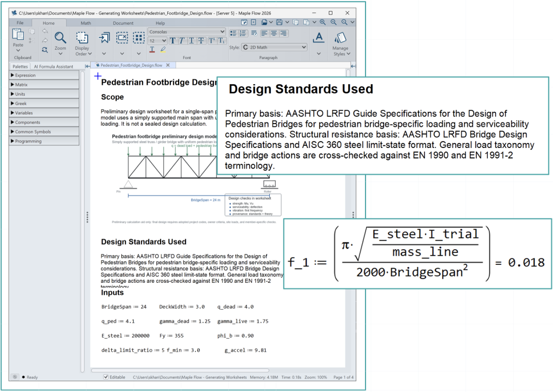Image resolution: width=553 pixels, height=392 pixels.
Task: Expand the Programming palette
Action: point(44,141)
